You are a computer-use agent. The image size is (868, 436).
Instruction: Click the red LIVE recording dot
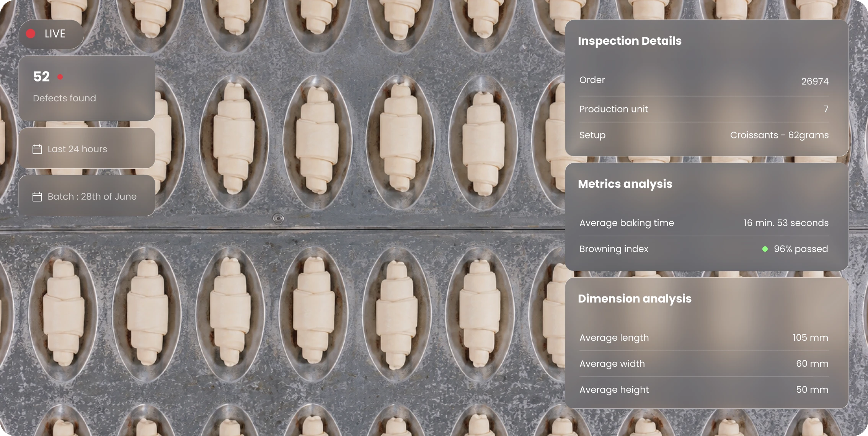pyautogui.click(x=31, y=34)
